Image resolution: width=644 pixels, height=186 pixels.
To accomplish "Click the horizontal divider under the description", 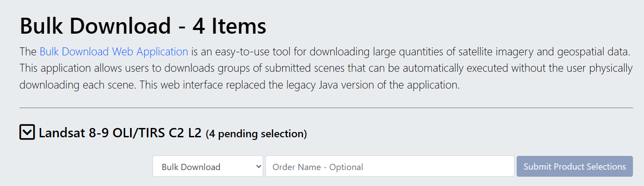I will pyautogui.click(x=326, y=108).
